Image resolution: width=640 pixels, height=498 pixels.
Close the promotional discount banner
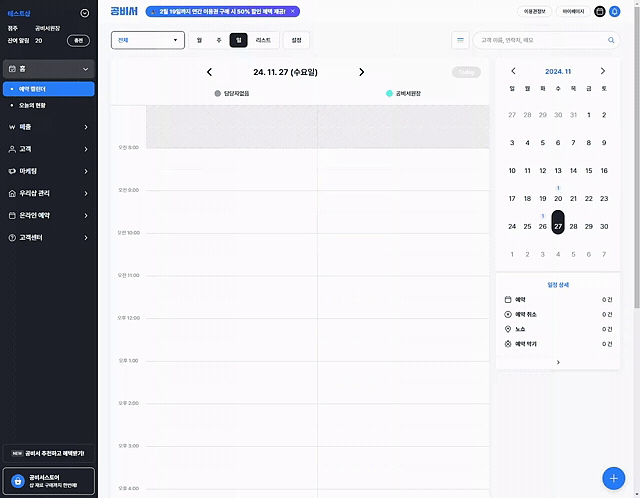[x=293, y=11]
